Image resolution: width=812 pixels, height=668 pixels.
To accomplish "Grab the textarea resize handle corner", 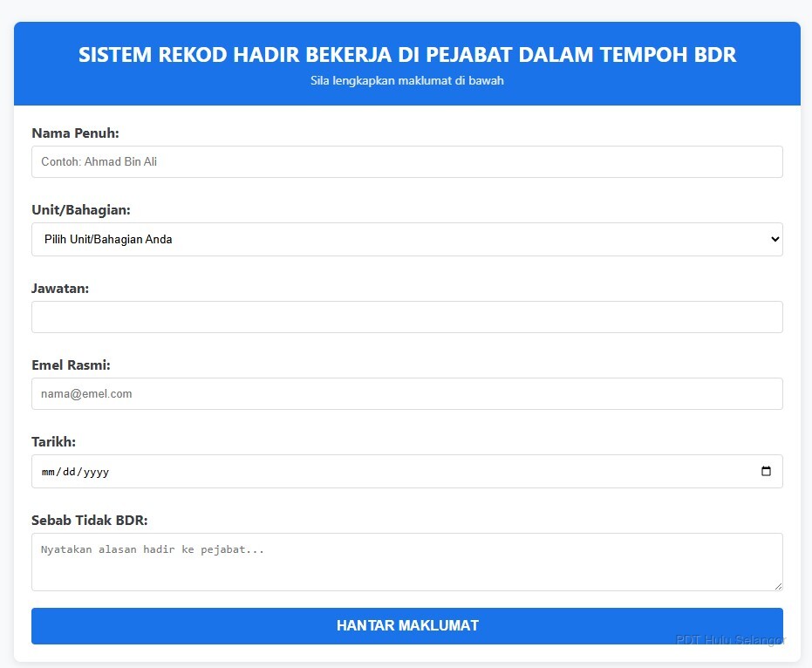I will (x=777, y=585).
